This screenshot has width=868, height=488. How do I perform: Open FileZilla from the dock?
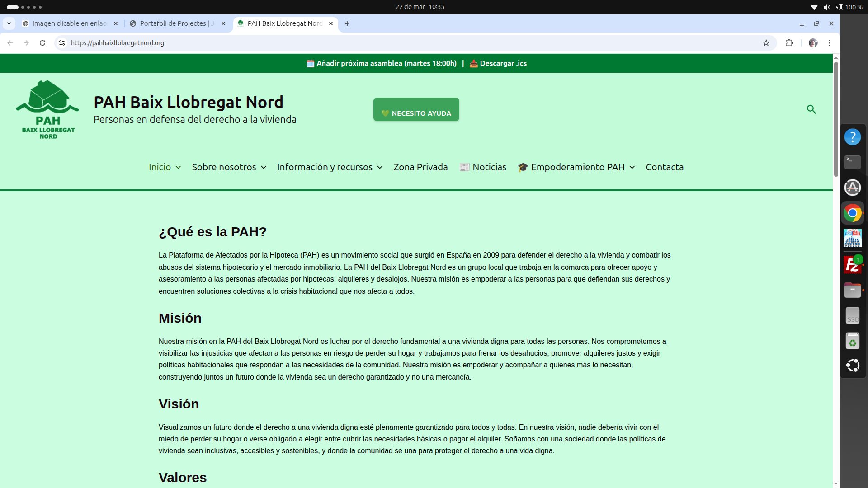click(853, 264)
